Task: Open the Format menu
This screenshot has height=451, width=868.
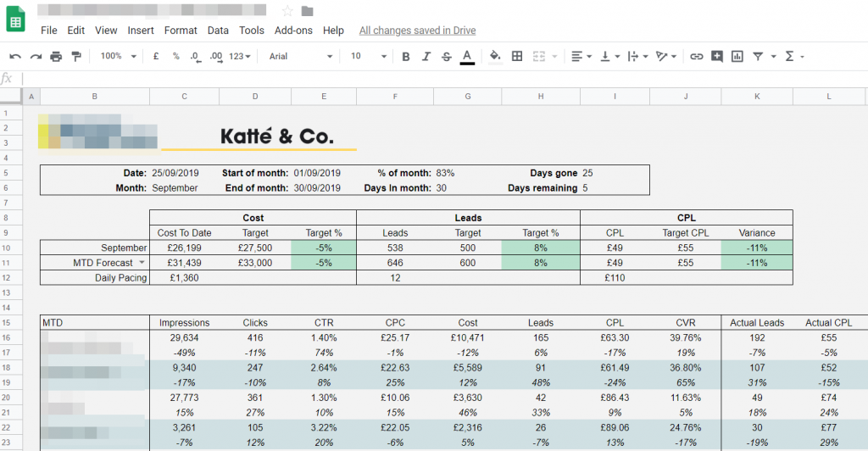Action: click(x=181, y=31)
